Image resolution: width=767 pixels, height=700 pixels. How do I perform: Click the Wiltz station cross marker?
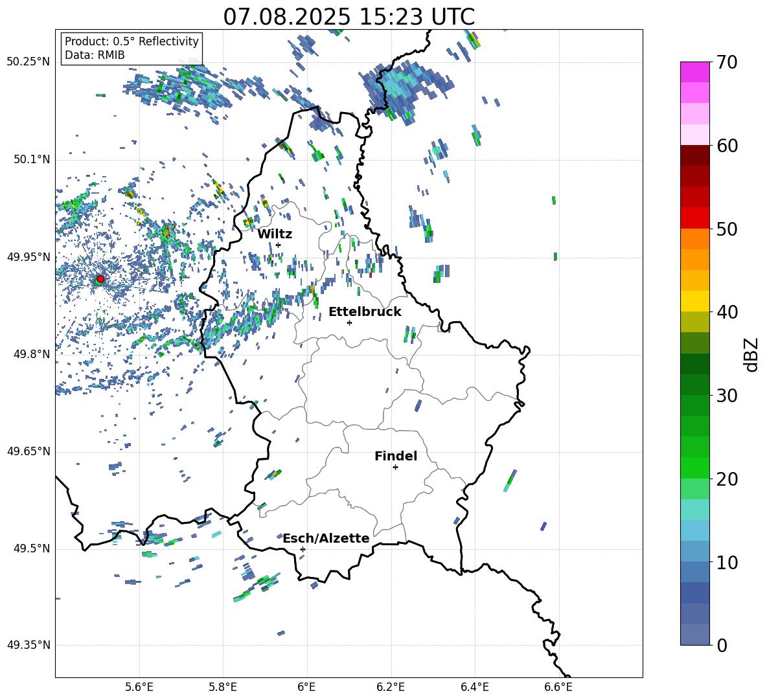tap(278, 245)
